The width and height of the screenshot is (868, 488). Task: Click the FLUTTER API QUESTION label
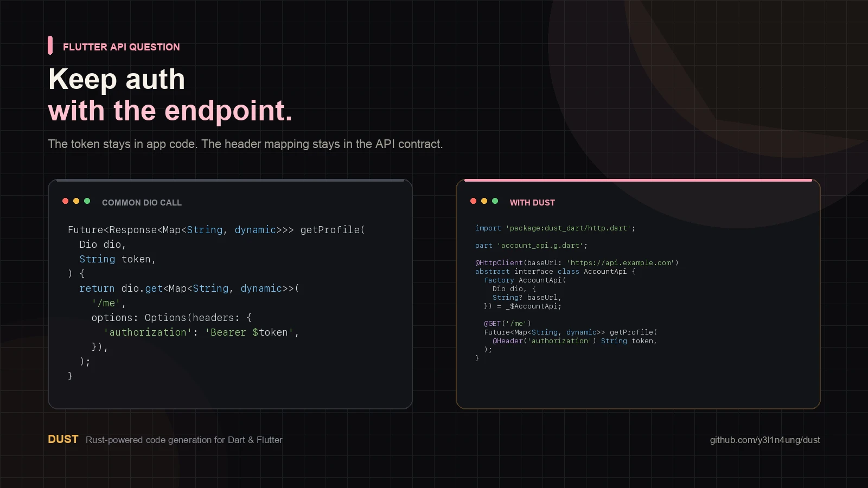pos(122,47)
